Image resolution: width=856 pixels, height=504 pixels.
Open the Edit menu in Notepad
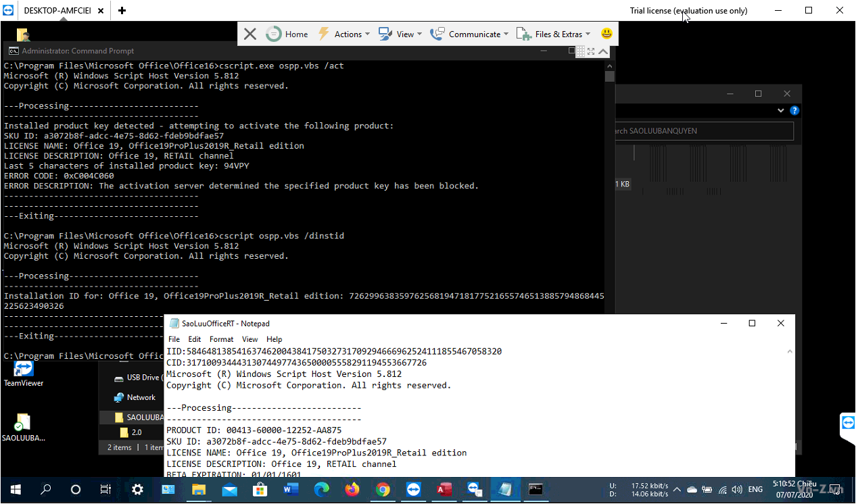195,339
